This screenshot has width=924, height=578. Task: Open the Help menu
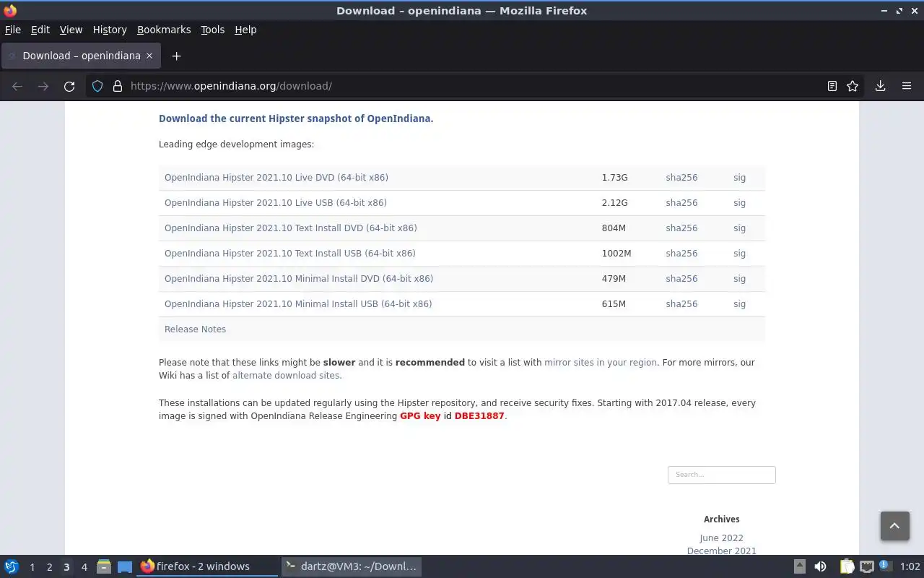point(245,30)
